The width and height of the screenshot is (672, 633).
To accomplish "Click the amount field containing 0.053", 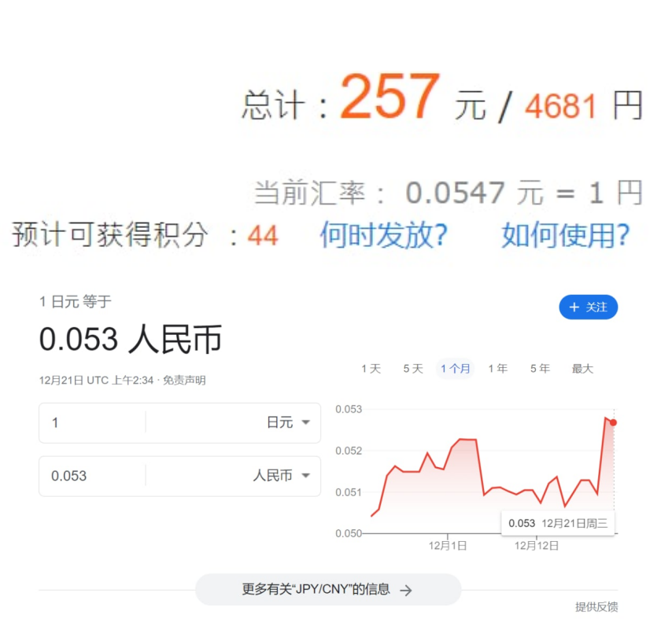I will point(93,476).
